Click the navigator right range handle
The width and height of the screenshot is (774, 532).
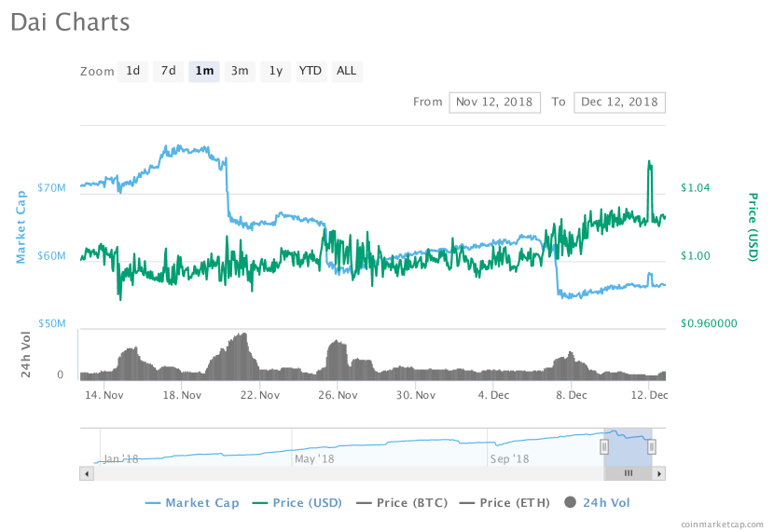pyautogui.click(x=652, y=446)
